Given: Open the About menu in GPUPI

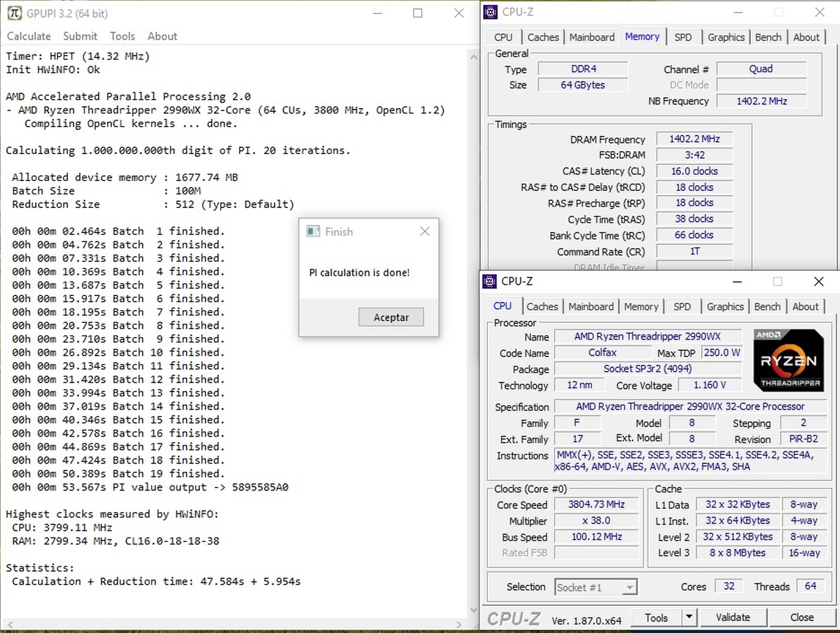Looking at the screenshot, I should 162,36.
